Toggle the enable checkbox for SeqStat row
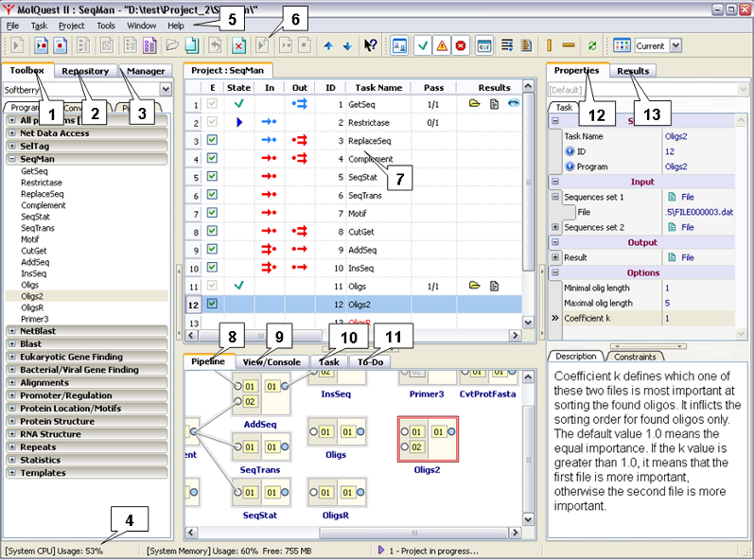Viewport: 754px width, 560px height. [x=212, y=176]
